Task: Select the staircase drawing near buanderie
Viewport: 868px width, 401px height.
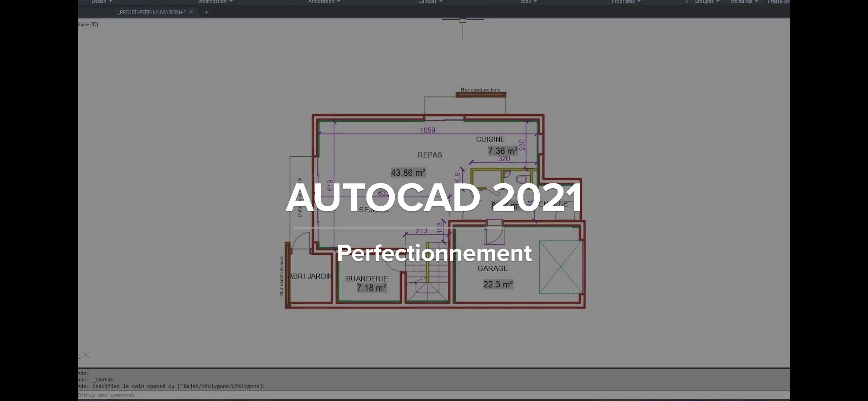Action: (x=427, y=272)
